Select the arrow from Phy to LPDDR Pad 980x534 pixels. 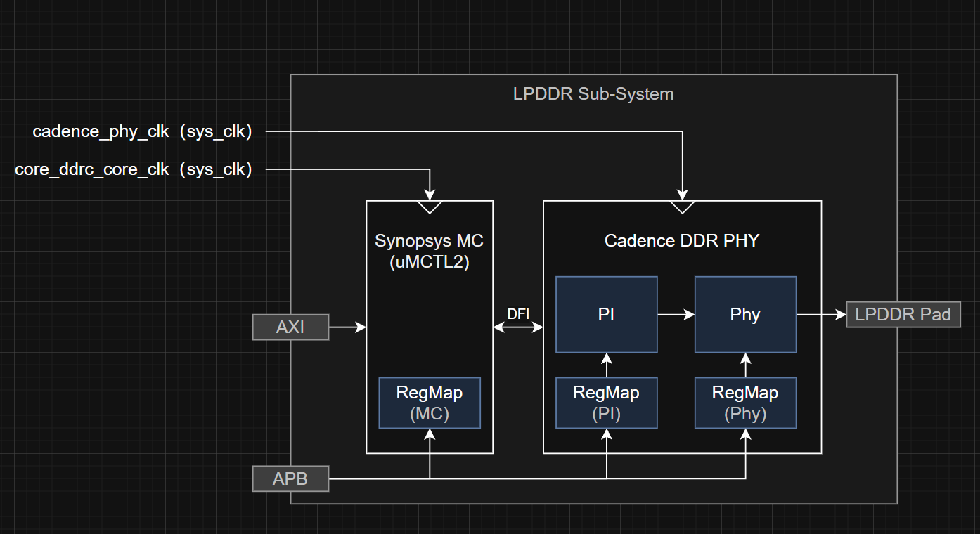tap(821, 315)
